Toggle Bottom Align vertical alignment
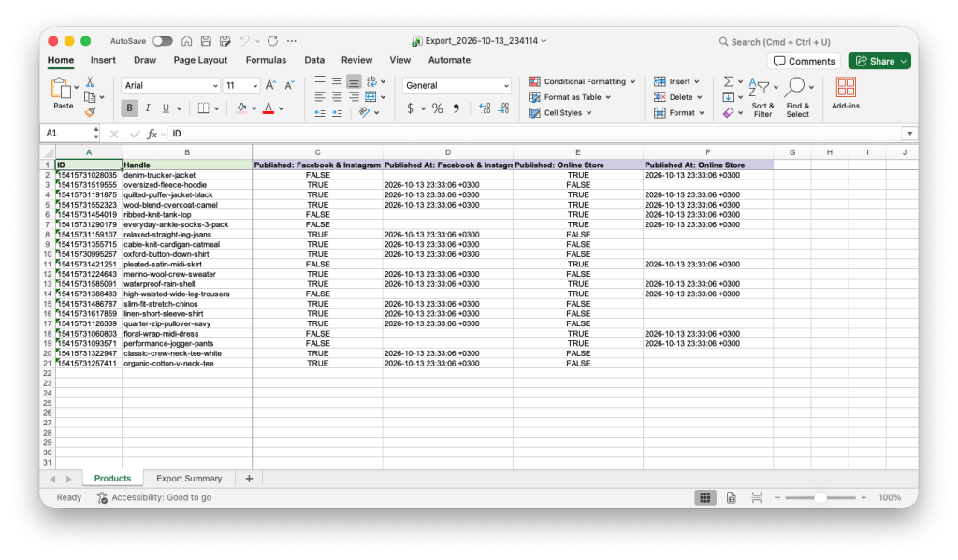Viewport: 958px width, 560px height. point(354,81)
